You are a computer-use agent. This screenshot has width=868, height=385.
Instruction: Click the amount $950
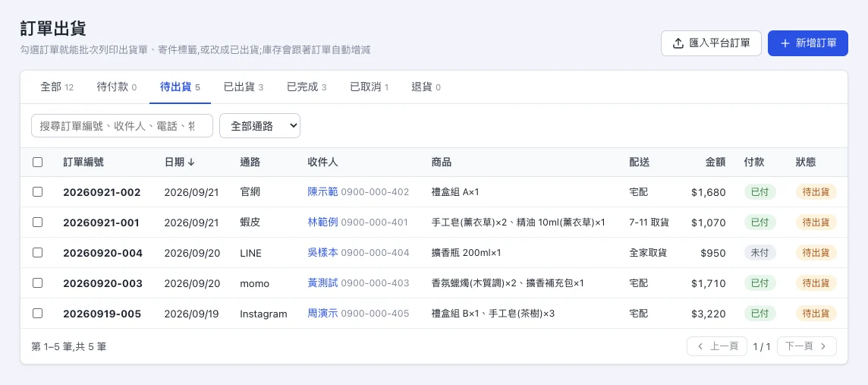713,253
